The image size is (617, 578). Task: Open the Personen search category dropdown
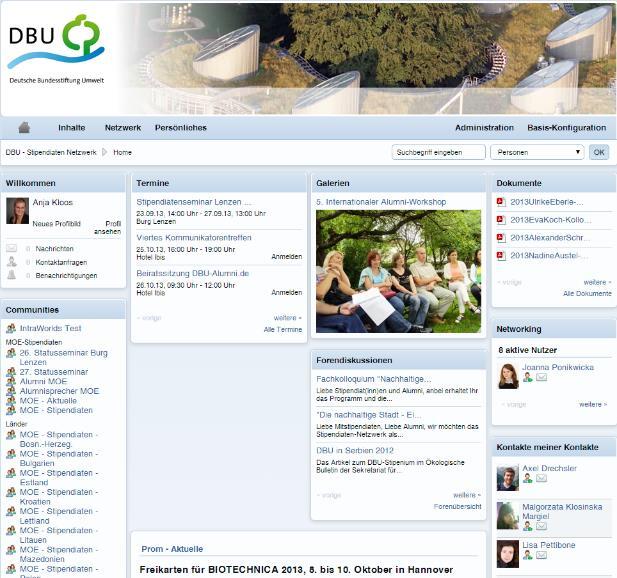pos(537,152)
